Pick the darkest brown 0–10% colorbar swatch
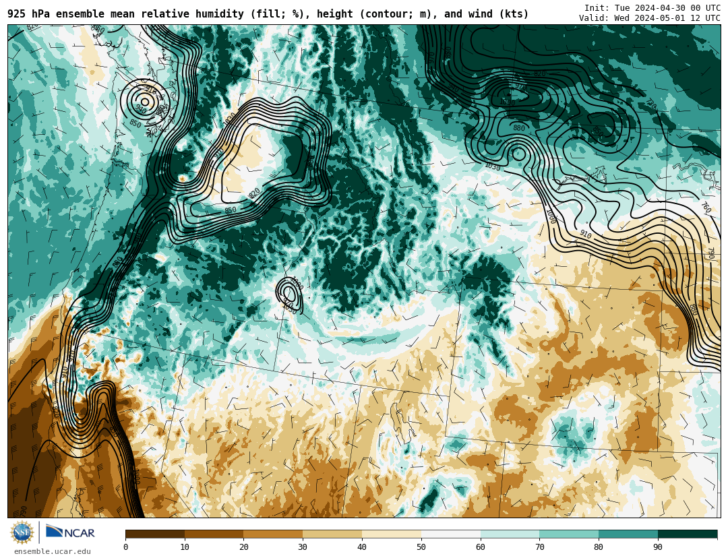Viewport: 728px width, 560px height. [x=155, y=534]
